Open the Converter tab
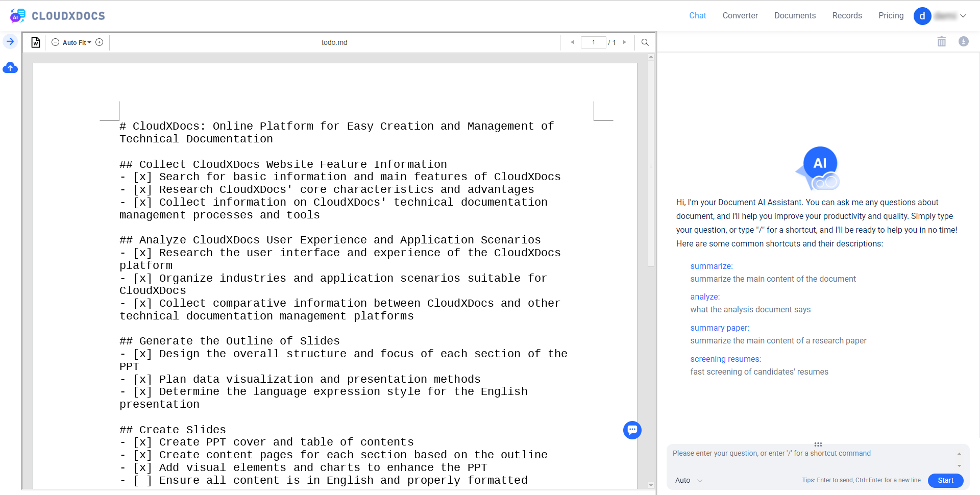Screen dimensions: 980x495 (740, 16)
